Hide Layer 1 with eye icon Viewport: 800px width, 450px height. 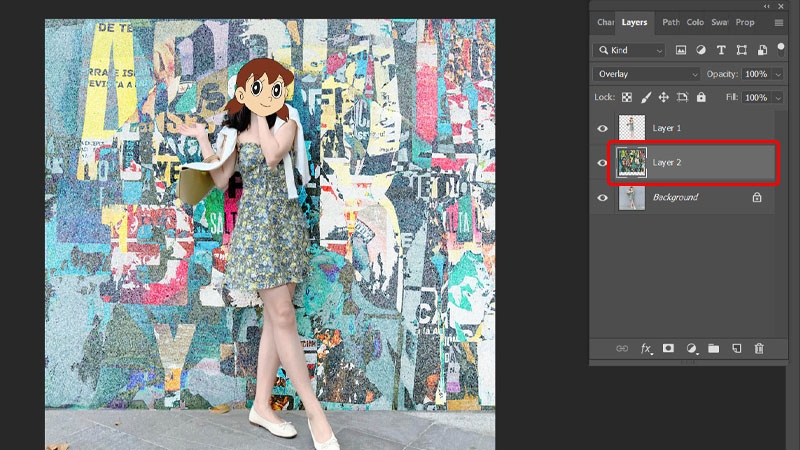(603, 128)
